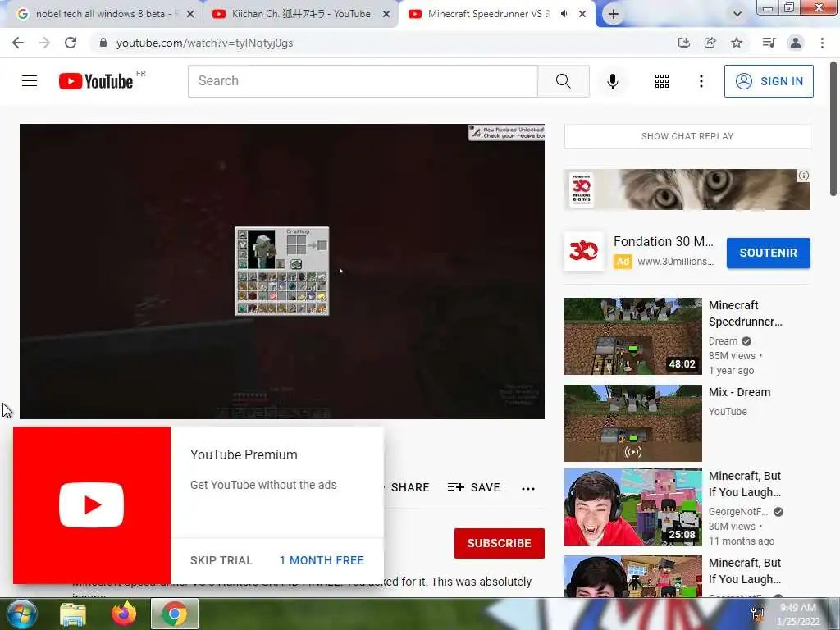Click 1 MONTH FREE offer
Viewport: 840px width, 630px height.
tap(322, 560)
